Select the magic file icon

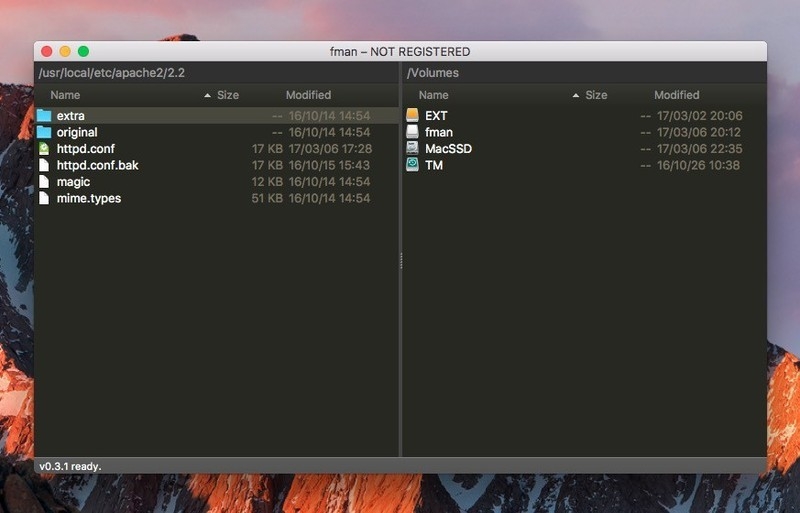(44, 182)
